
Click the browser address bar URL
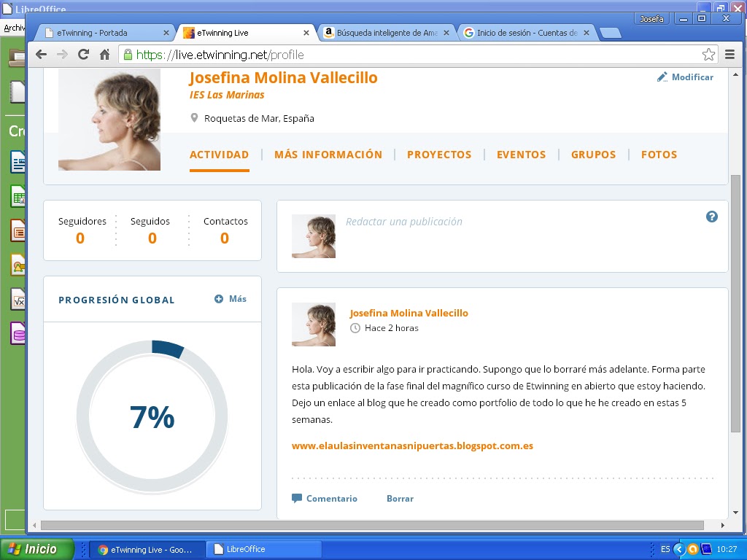(x=220, y=55)
